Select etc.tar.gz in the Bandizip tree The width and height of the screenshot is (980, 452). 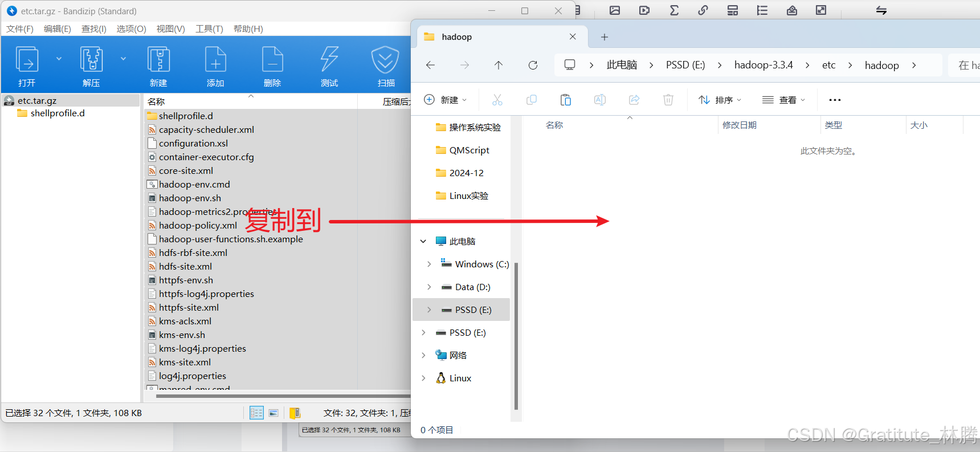click(x=37, y=101)
